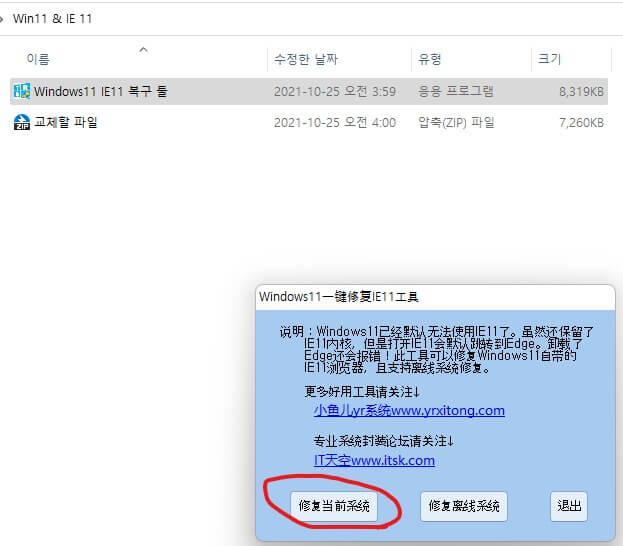This screenshot has width=623, height=546.
Task: Click the Windows11一键修复IE11工具 dialog title bar
Action: [400, 296]
